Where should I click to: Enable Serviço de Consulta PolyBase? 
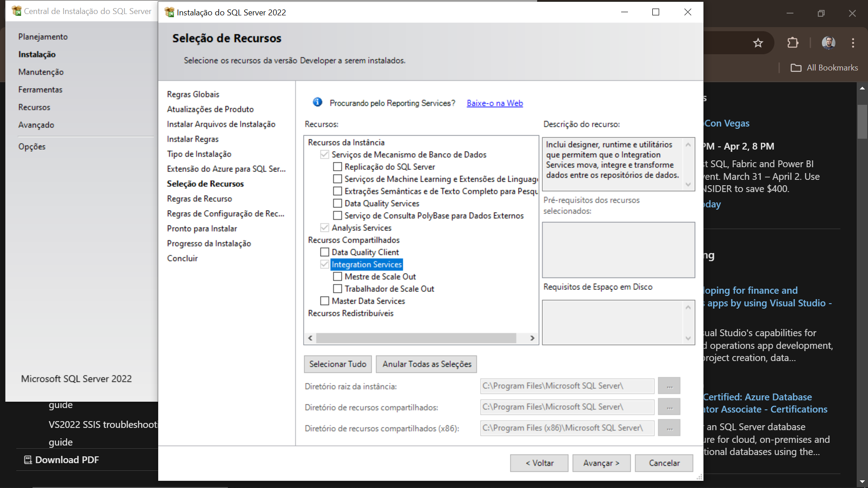click(338, 216)
